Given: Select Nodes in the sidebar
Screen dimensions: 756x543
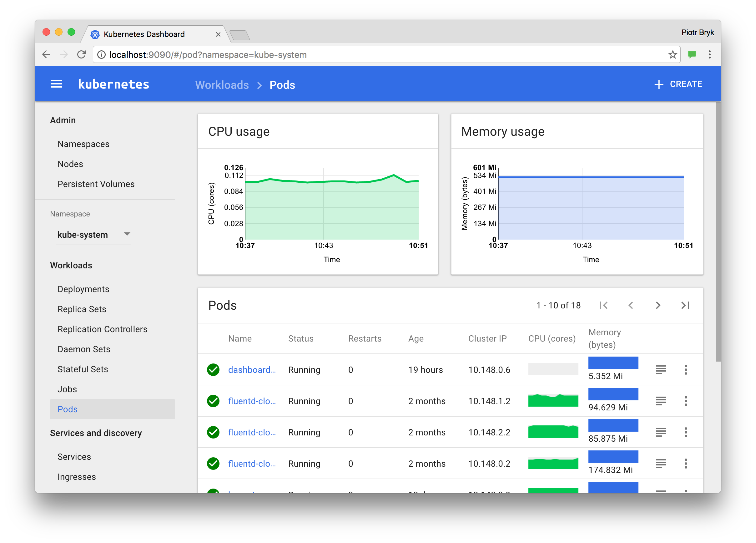Looking at the screenshot, I should (x=70, y=164).
